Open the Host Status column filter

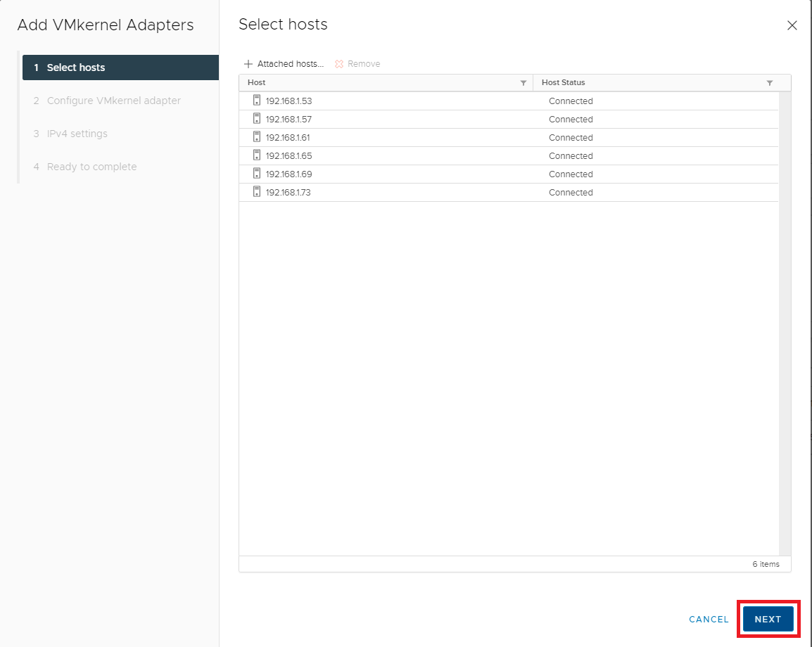pyautogui.click(x=769, y=83)
